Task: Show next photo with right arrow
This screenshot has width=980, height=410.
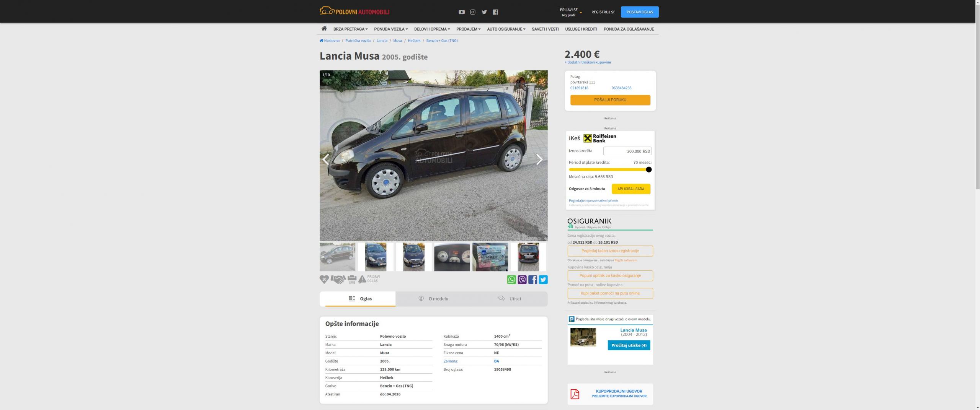Action: [539, 159]
